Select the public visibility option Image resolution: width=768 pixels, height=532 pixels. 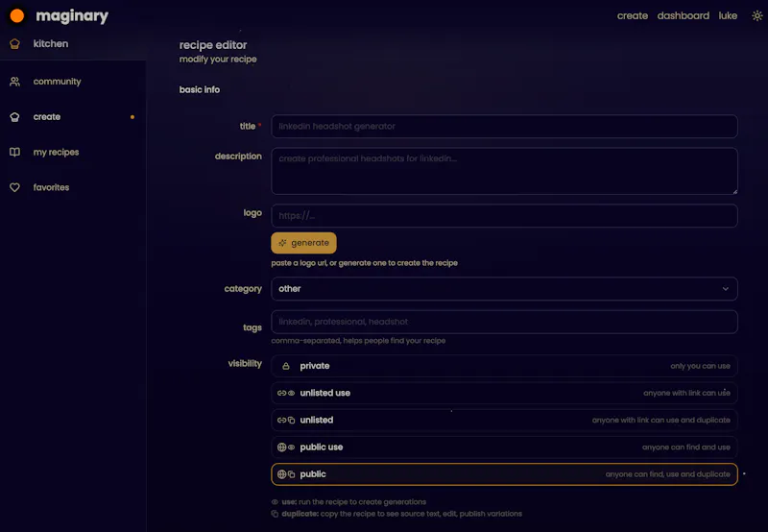[x=505, y=474]
